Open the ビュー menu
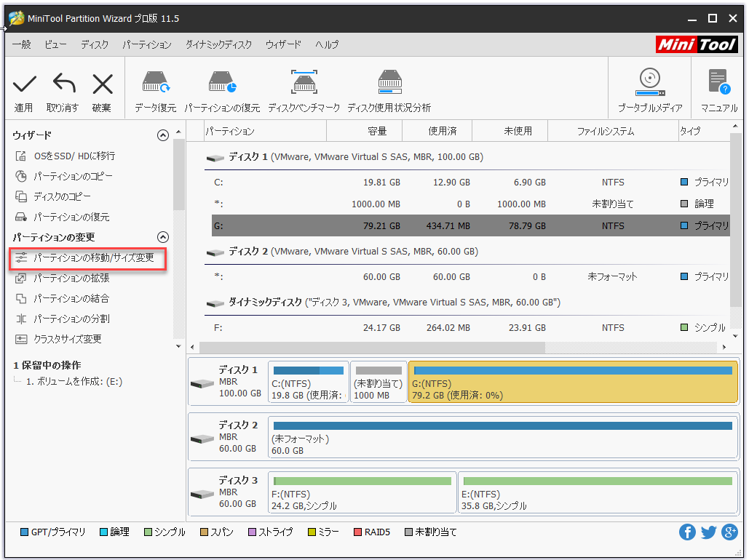The image size is (749, 560). pyautogui.click(x=55, y=45)
